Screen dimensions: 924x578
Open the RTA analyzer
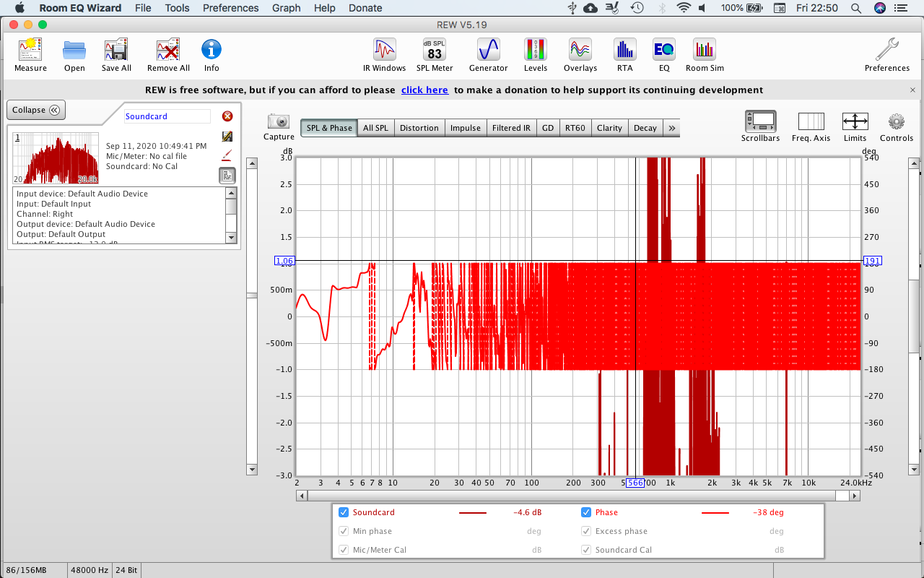pyautogui.click(x=624, y=56)
